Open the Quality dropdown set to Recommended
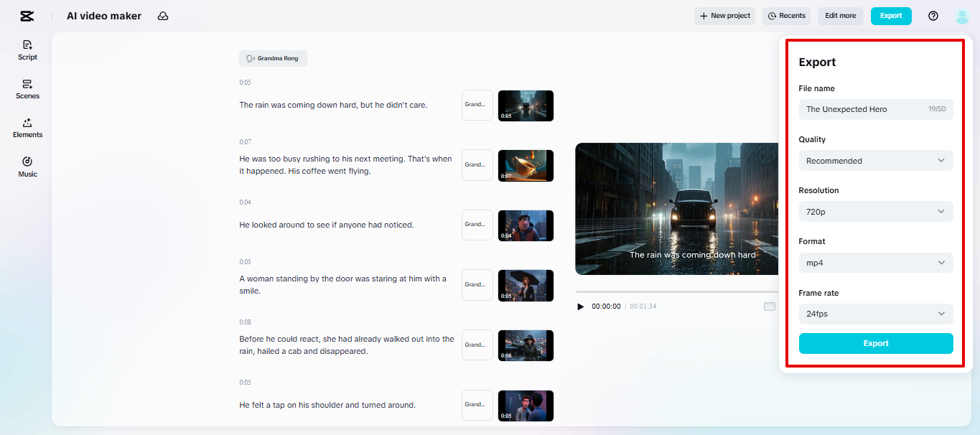 (875, 160)
